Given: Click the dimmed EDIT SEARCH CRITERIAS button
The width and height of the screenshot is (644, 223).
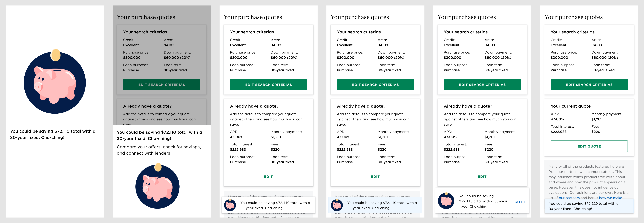Looking at the screenshot, I should pos(162,85).
